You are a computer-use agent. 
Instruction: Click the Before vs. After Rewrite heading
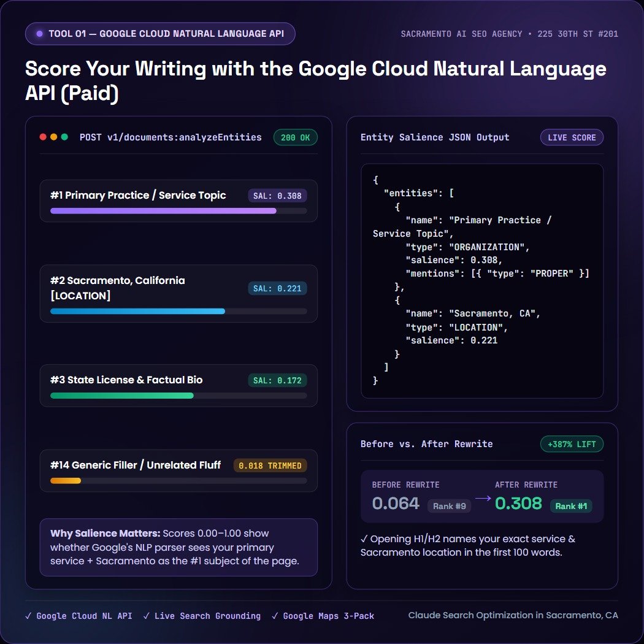click(x=427, y=444)
